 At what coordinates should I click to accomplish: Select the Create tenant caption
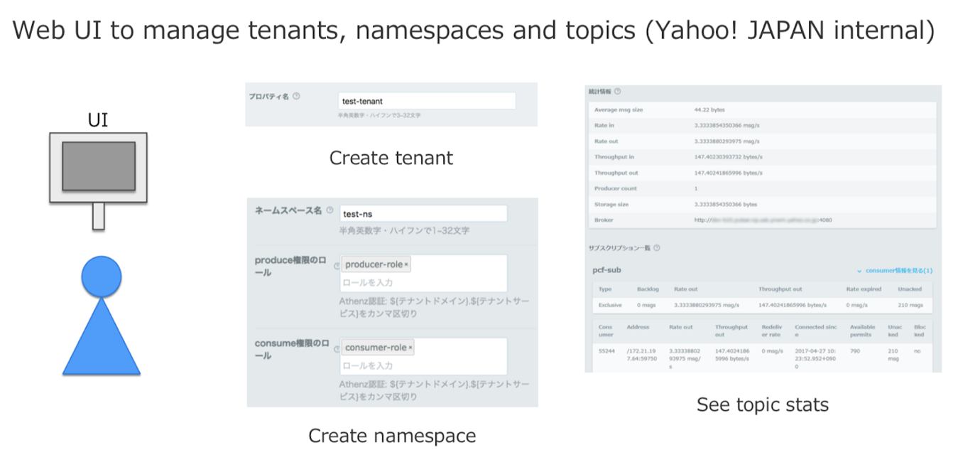pyautogui.click(x=391, y=158)
